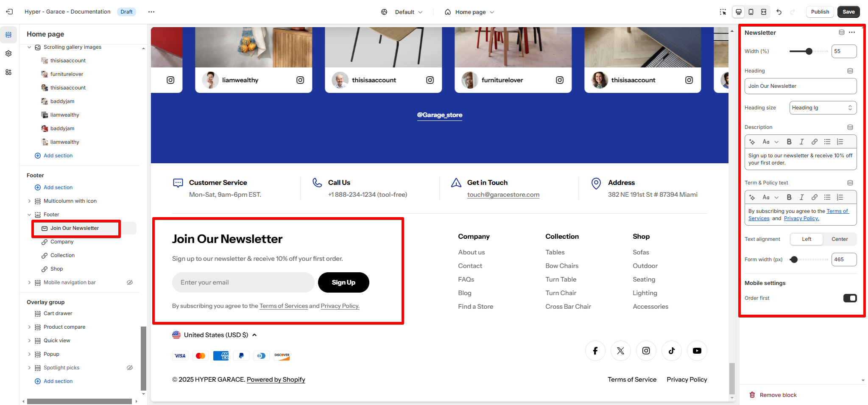Screen dimensions: 868x405
Task: Open the App embeds icon
Action: tap(8, 72)
